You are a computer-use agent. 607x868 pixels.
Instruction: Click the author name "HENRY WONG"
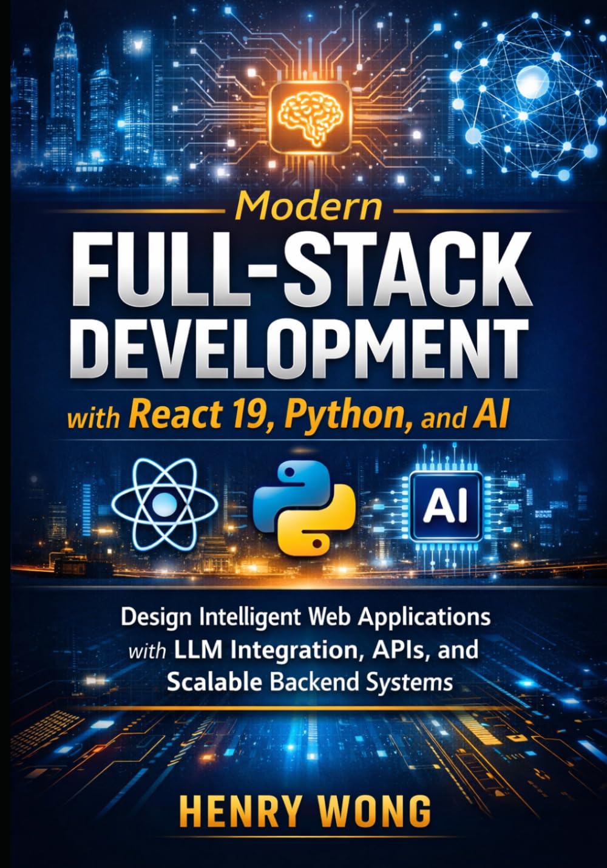306,812
